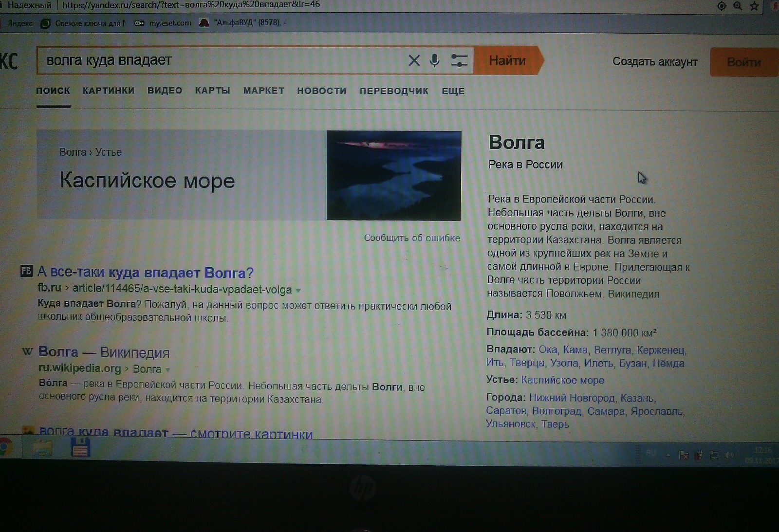Click the 'Длина: 3 530 км' text
The image size is (779, 532).
coord(526,315)
